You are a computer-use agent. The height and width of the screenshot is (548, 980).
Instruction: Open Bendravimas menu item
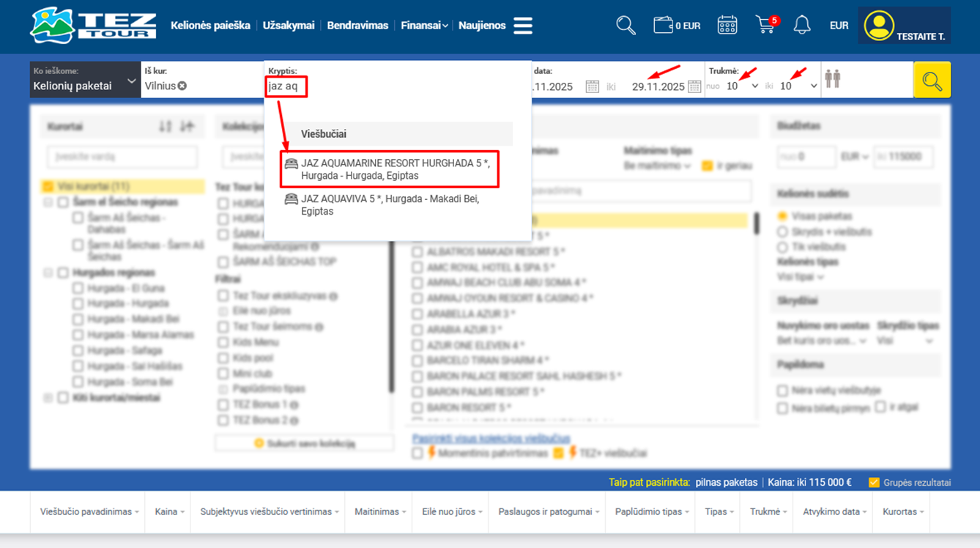[357, 26]
